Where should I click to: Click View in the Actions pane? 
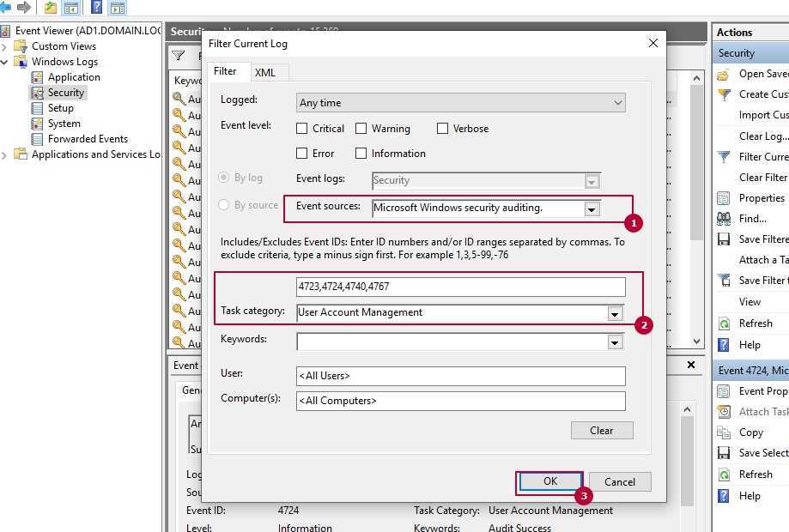(750, 302)
